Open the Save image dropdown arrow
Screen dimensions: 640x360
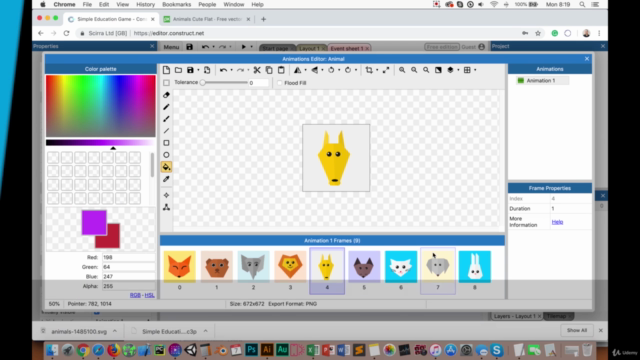click(x=198, y=70)
